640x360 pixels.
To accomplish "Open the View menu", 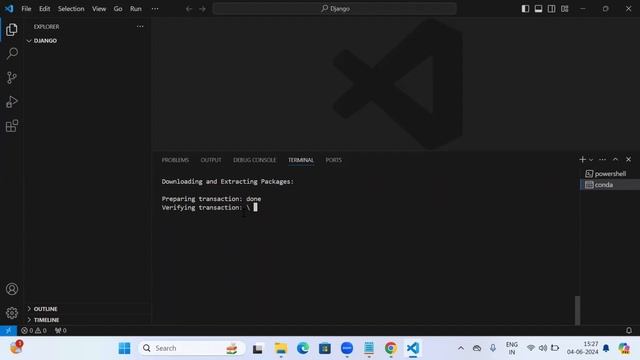I will [99, 9].
